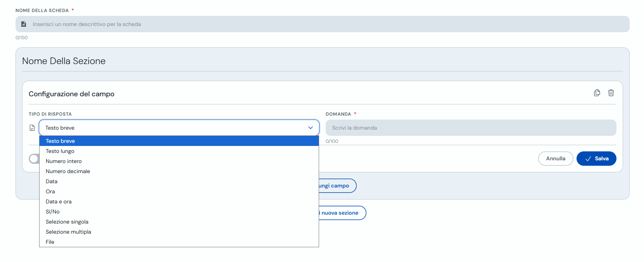
Task: Delete the field with the trash icon
Action: tap(611, 93)
